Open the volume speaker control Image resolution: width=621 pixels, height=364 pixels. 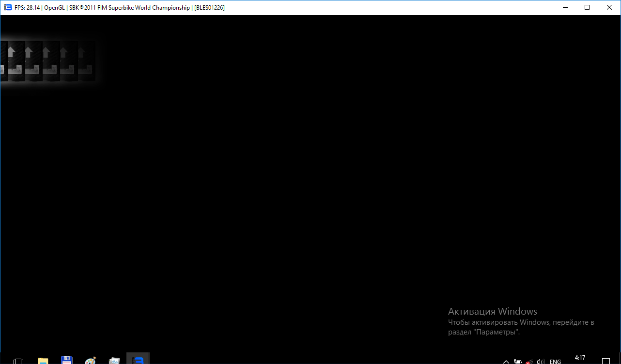pyautogui.click(x=541, y=361)
